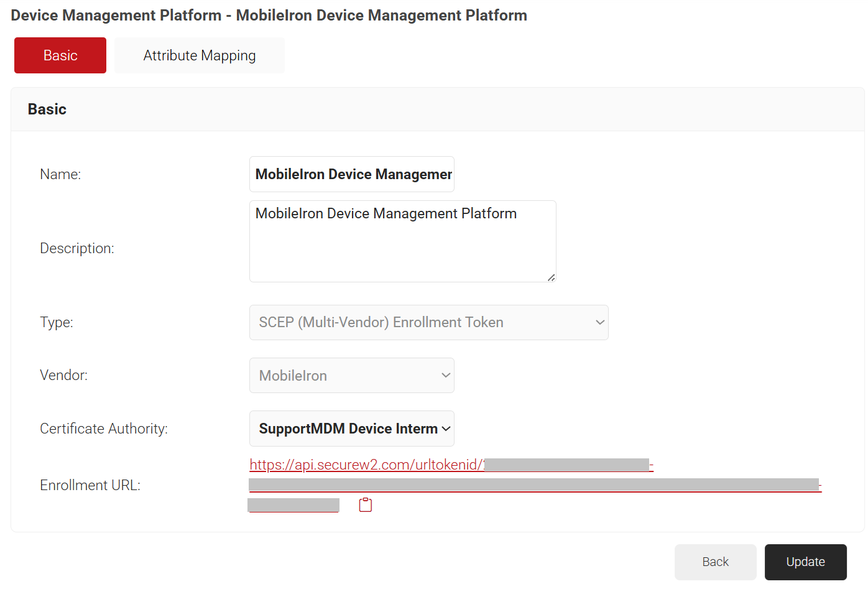Click the "Enrollment URL:" label
The width and height of the screenshot is (868, 589).
pyautogui.click(x=90, y=485)
